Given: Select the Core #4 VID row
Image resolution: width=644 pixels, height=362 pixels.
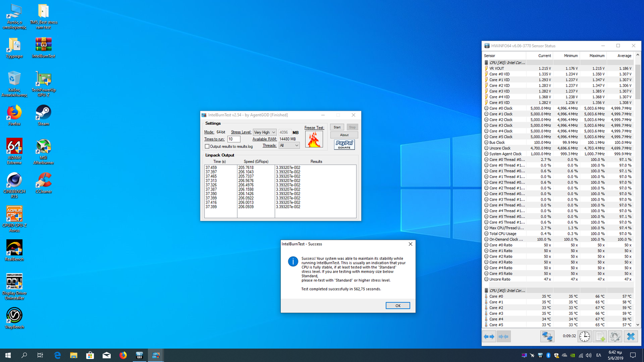Looking at the screenshot, I should point(558,97).
